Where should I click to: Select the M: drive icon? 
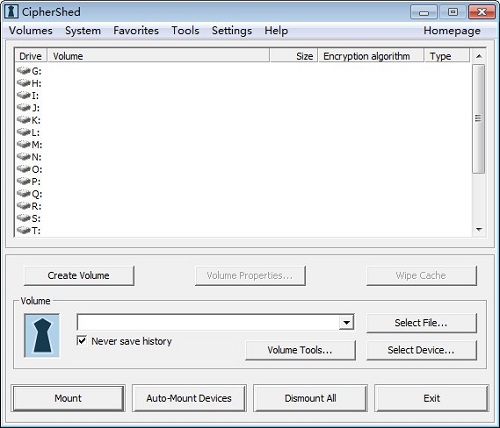24,144
